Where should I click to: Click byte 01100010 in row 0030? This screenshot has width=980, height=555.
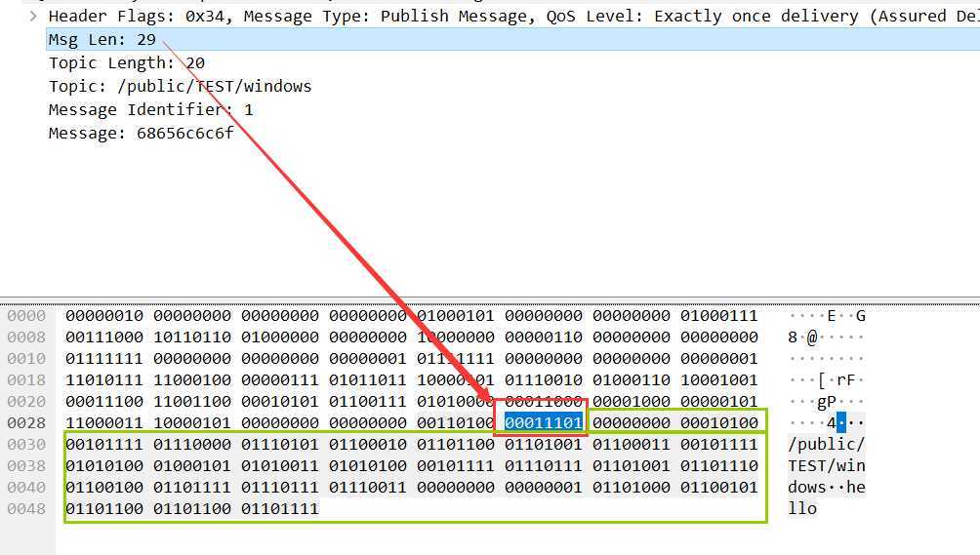coord(368,444)
